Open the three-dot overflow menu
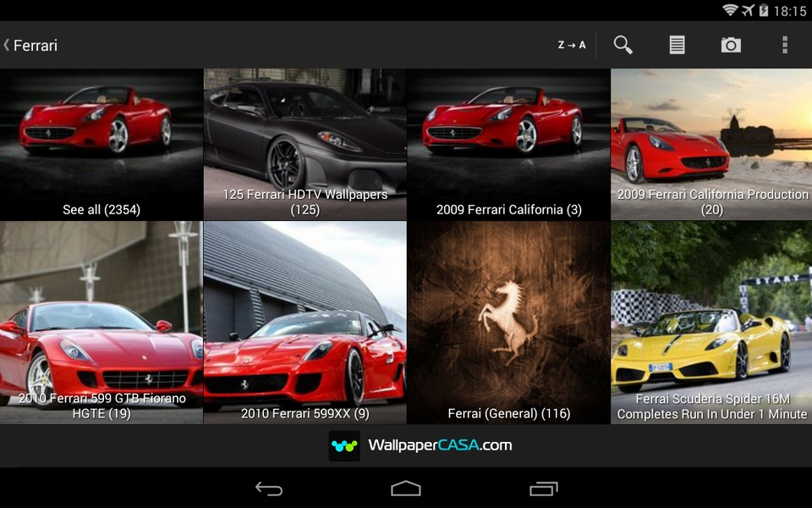The width and height of the screenshot is (812, 508). 785,45
